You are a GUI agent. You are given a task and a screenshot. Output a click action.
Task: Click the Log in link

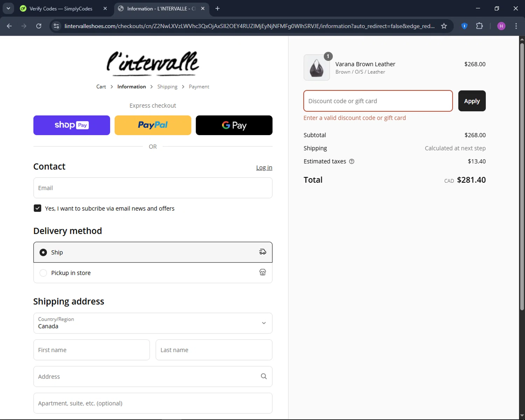(264, 168)
